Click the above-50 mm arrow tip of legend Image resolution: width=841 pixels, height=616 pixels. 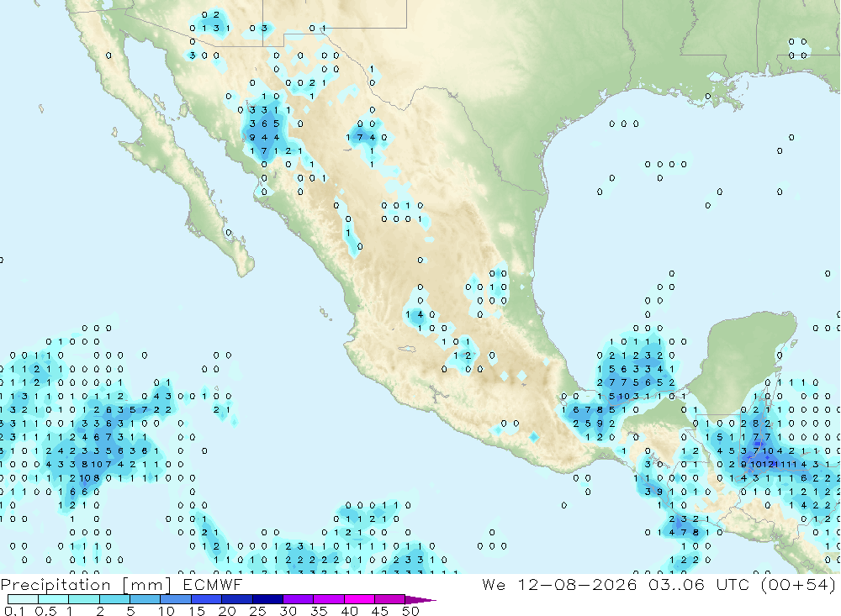[421, 600]
